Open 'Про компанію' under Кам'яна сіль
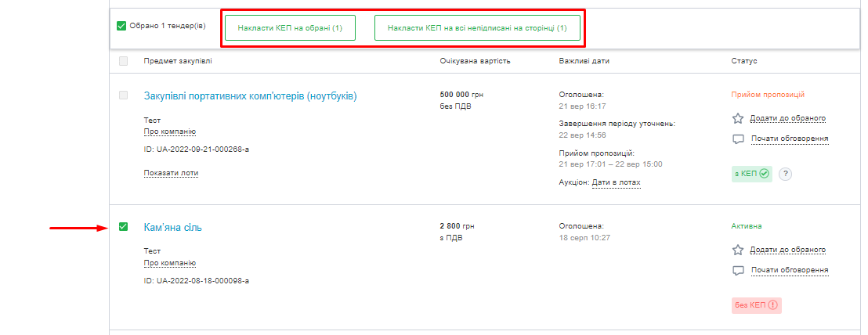The height and width of the screenshot is (335, 868). [169, 263]
